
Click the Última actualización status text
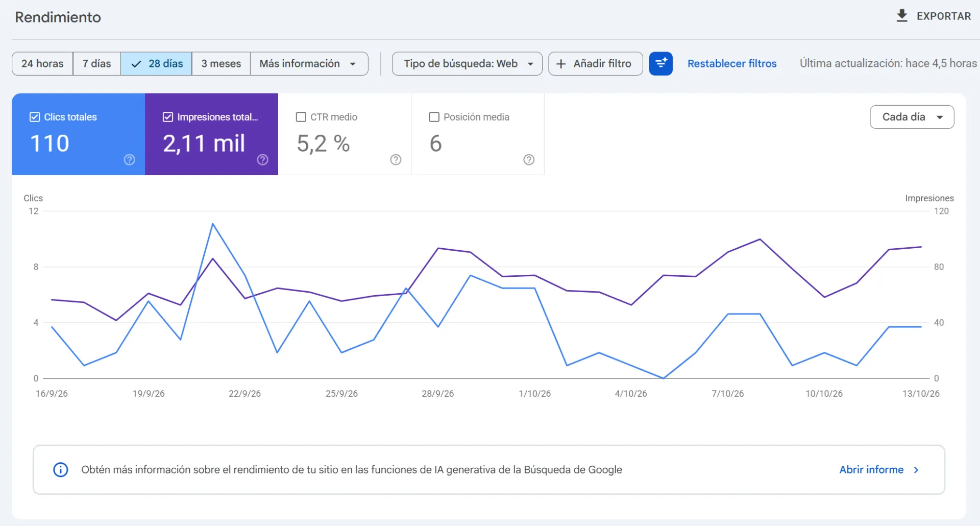888,63
